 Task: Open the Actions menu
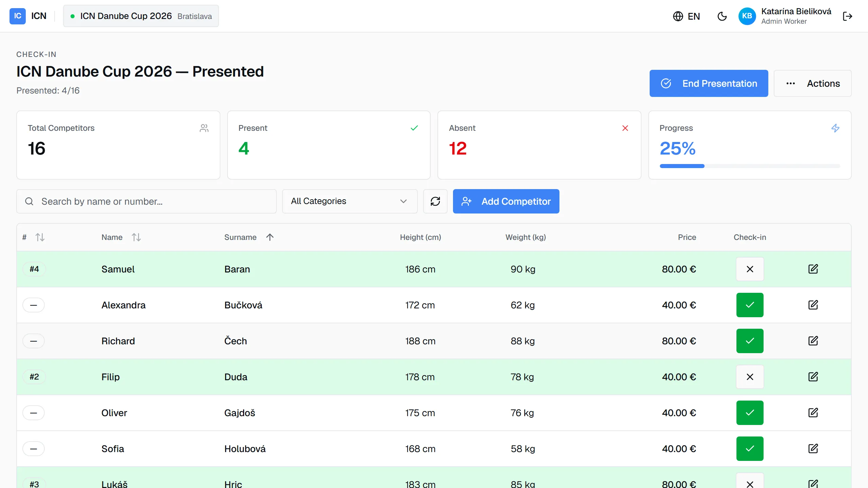[812, 83]
